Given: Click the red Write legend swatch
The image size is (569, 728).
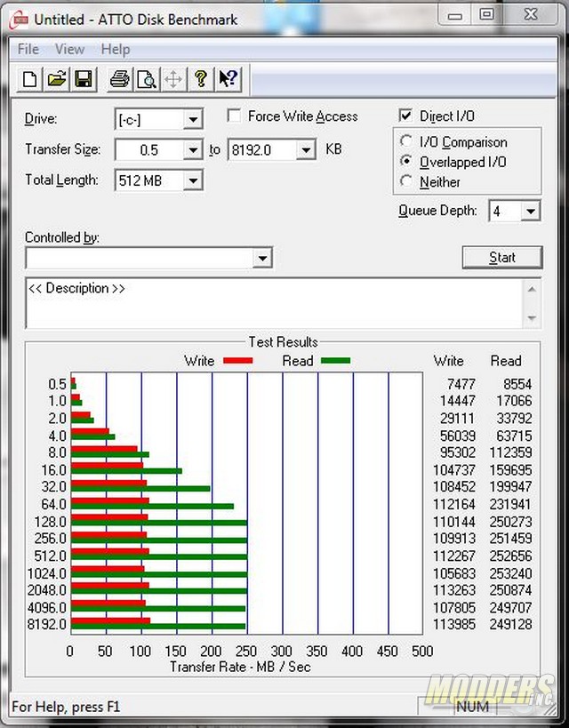Looking at the screenshot, I should tap(237, 360).
